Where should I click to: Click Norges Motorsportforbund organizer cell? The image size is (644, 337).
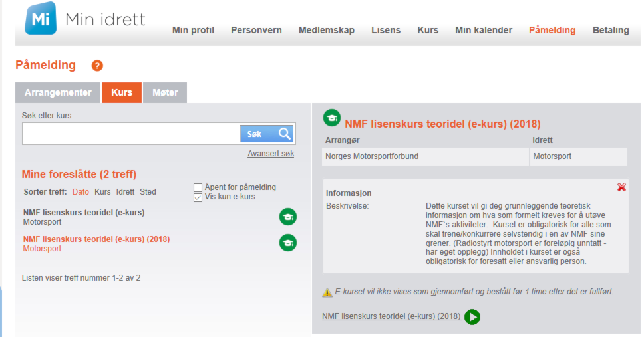(425, 156)
